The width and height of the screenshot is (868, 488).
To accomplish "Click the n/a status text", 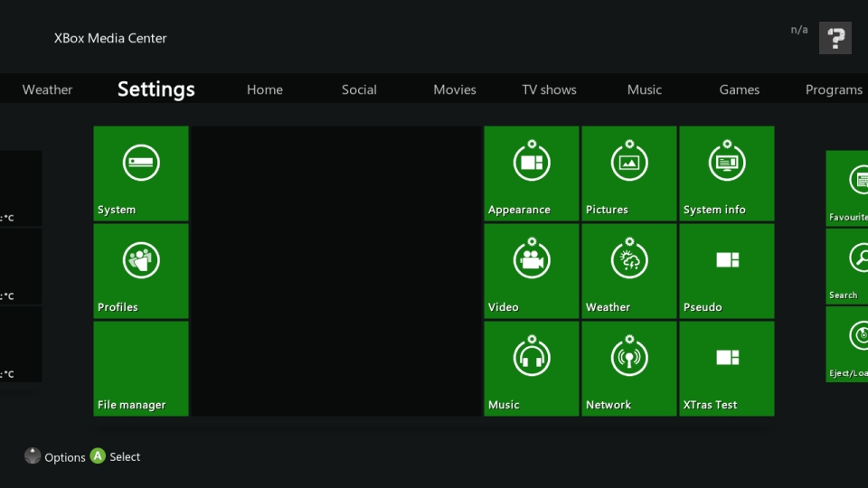I will pyautogui.click(x=798, y=29).
